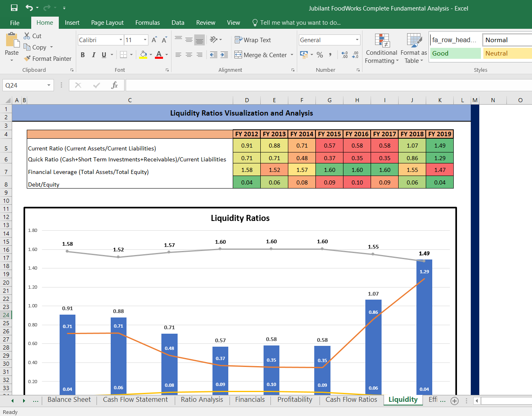The height and width of the screenshot is (416, 532).
Task: Click the Insert Function fx icon
Action: tap(115, 85)
